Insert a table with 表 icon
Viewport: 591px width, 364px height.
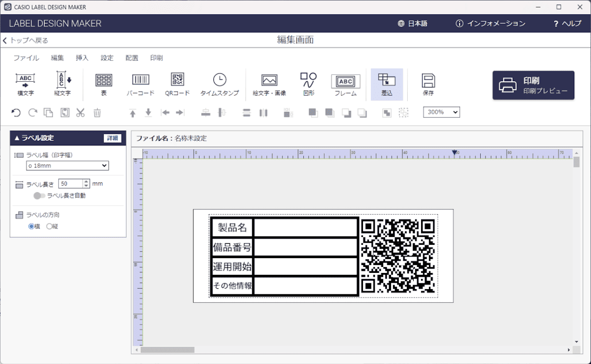pos(104,84)
